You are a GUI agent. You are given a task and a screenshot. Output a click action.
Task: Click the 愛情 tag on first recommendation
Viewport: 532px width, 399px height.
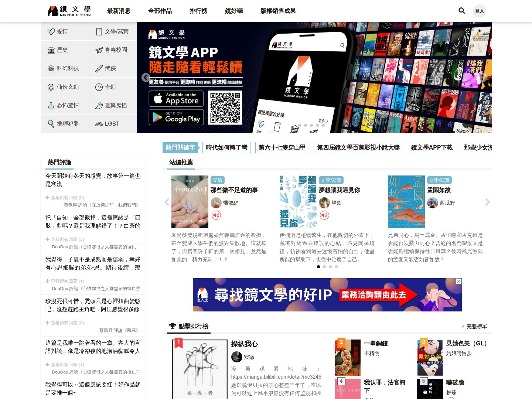point(217,180)
